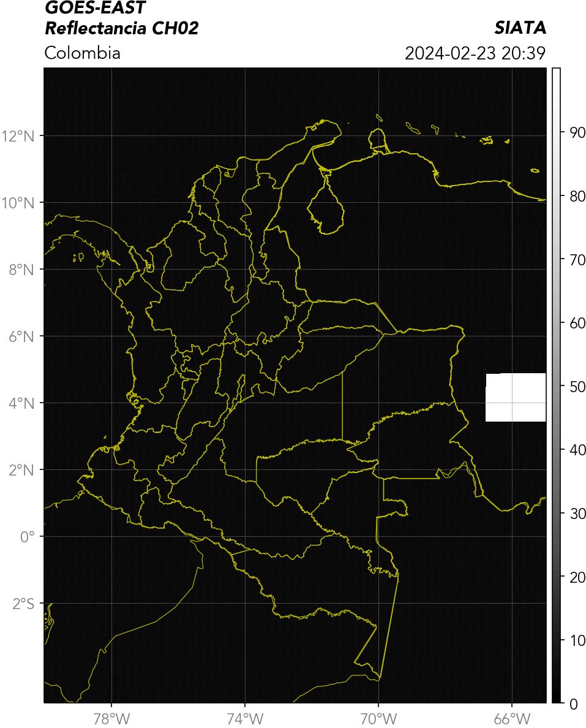Click the colorbar value 40
The image size is (586, 728).
(x=577, y=450)
